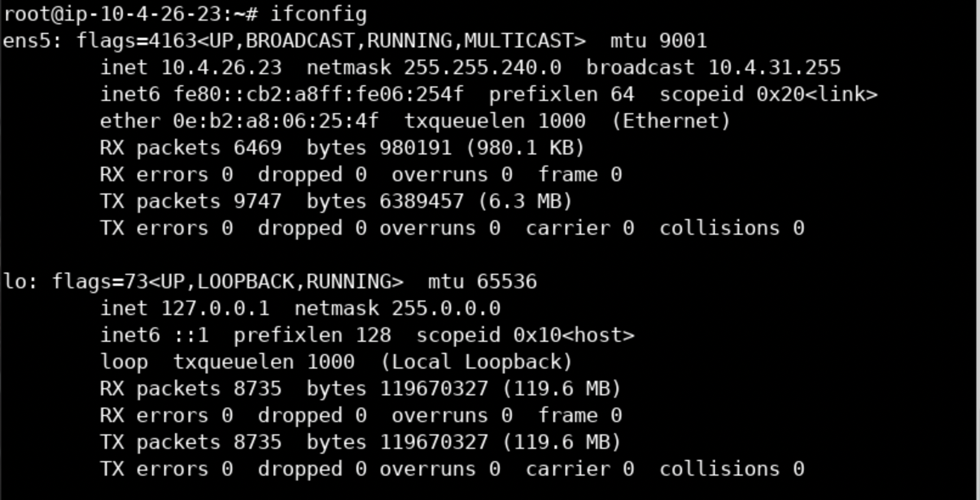Image resolution: width=980 pixels, height=500 pixels.
Task: Click flags=4163 UP,BROADCAST,RUNNING,MULTICAST text
Action: (x=331, y=41)
